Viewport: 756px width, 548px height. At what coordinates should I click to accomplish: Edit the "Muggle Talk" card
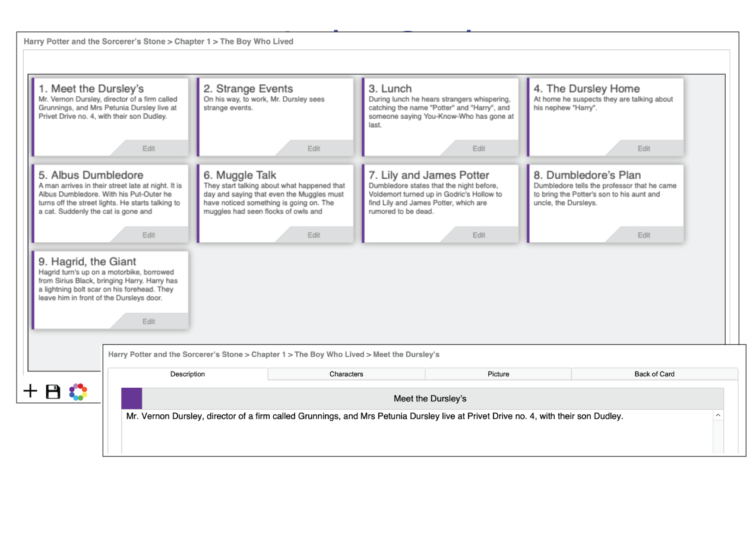[314, 235]
